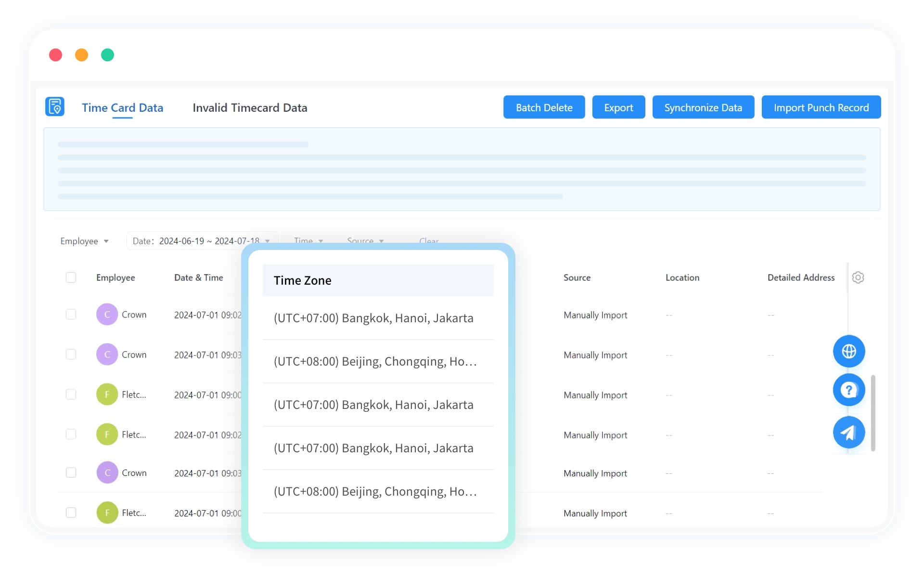Click the Synchronize Data button

pyautogui.click(x=703, y=107)
